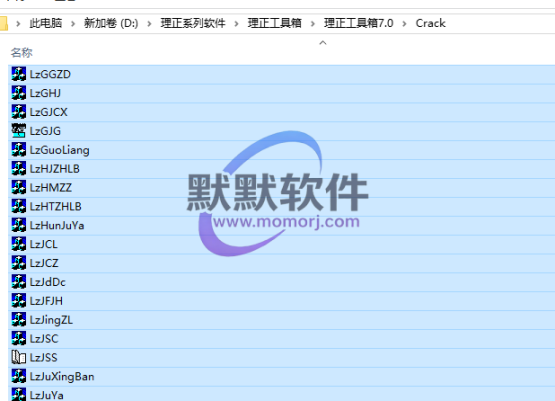Navigate to 新加卷 (D:) in breadcrumb
Viewport: 555px width, 401px height.
[111, 23]
